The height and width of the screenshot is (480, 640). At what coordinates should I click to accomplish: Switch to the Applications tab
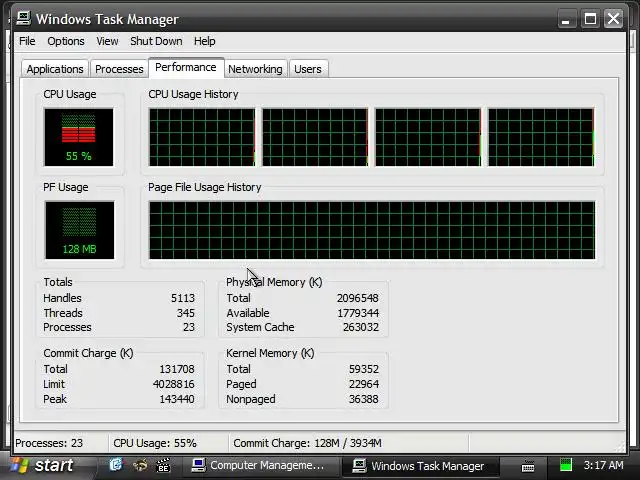click(55, 69)
